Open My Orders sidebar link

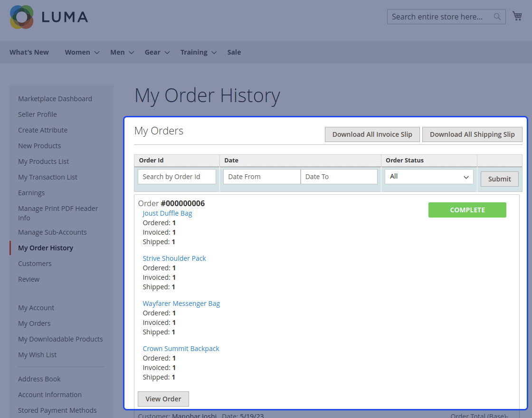[x=34, y=323]
